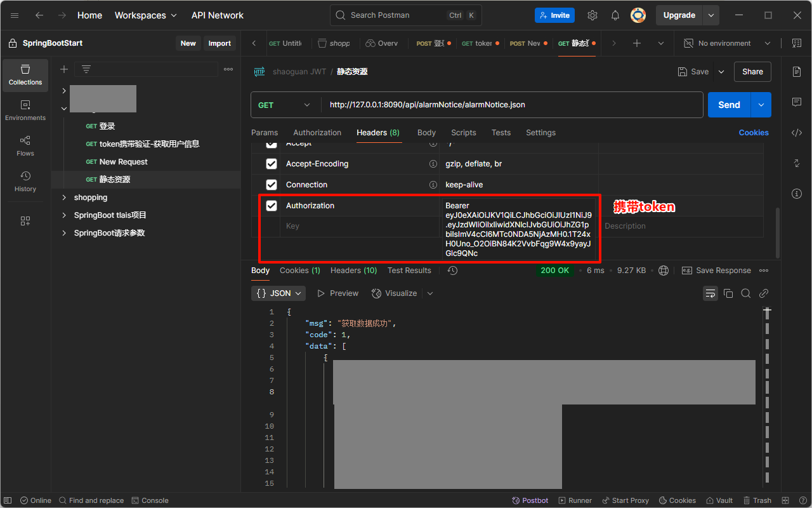812x508 pixels.
Task: Open the hamburger main menu
Action: [15, 15]
